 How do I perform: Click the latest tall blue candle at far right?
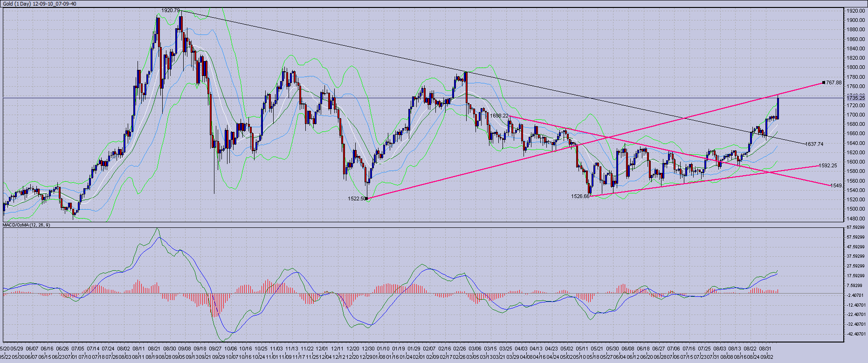778,107
